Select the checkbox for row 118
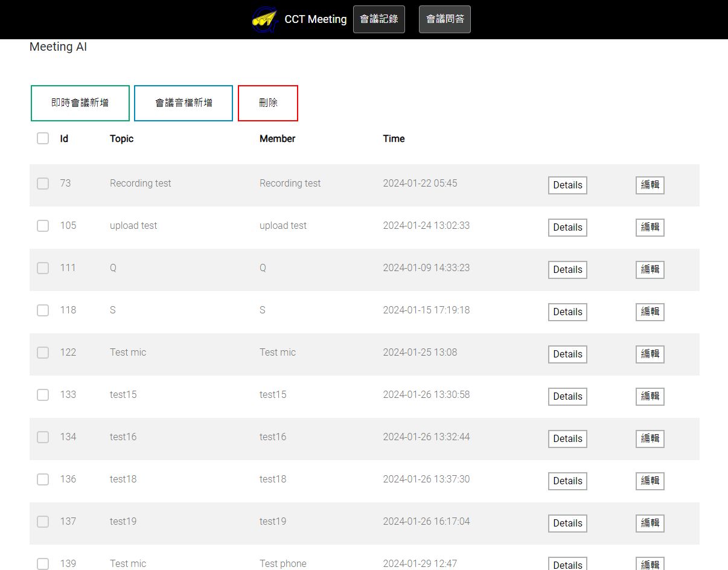Image resolution: width=728 pixels, height=570 pixels. pos(43,310)
